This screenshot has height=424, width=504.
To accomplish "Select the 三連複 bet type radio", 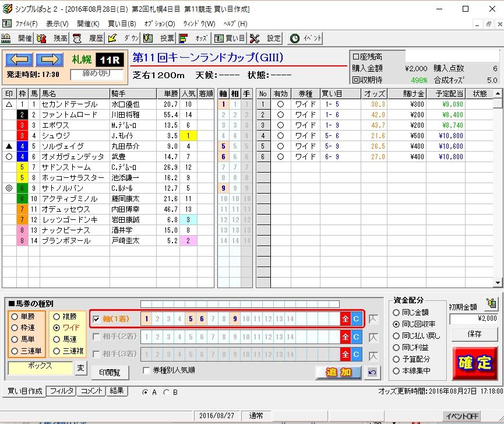I will (x=57, y=351).
